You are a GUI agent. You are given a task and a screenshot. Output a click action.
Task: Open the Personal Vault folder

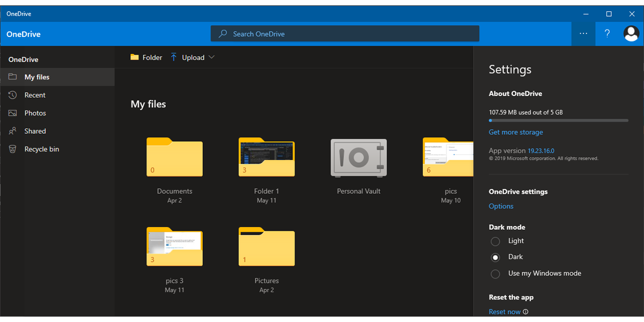click(358, 157)
